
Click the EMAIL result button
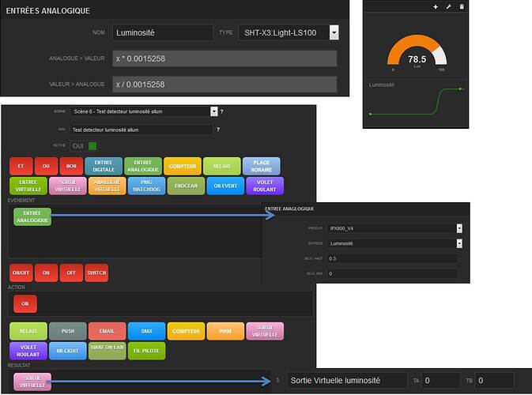(106, 331)
